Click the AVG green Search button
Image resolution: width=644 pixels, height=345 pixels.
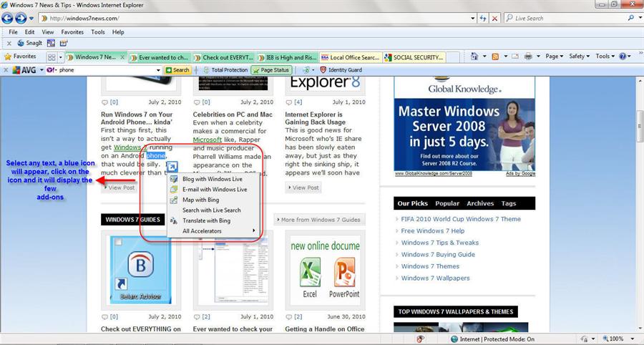pyautogui.click(x=177, y=70)
